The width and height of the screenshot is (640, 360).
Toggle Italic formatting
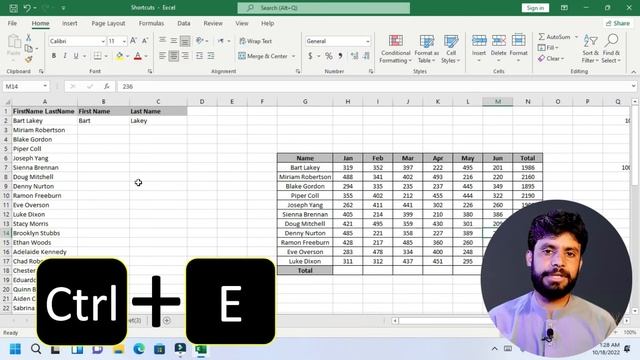click(64, 56)
